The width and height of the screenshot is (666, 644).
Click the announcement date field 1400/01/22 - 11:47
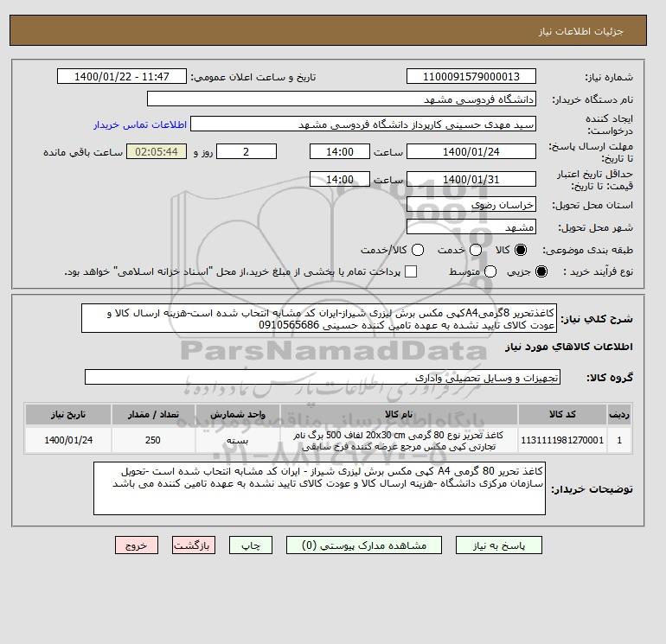click(122, 76)
